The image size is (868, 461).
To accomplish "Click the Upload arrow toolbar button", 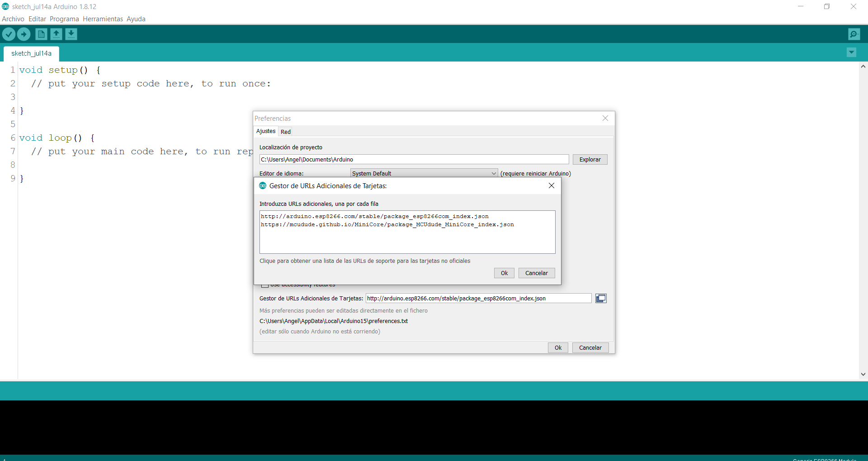I will (24, 34).
